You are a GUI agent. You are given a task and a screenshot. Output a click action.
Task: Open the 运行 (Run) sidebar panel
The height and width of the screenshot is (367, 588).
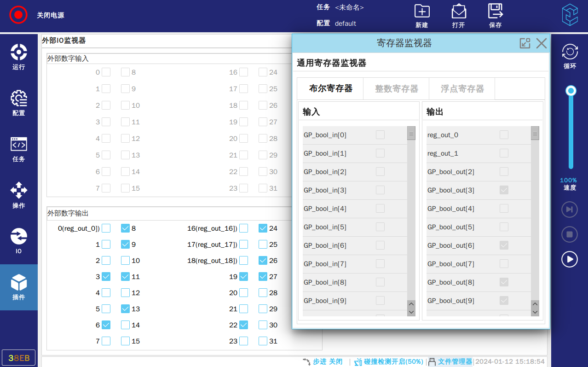19,57
